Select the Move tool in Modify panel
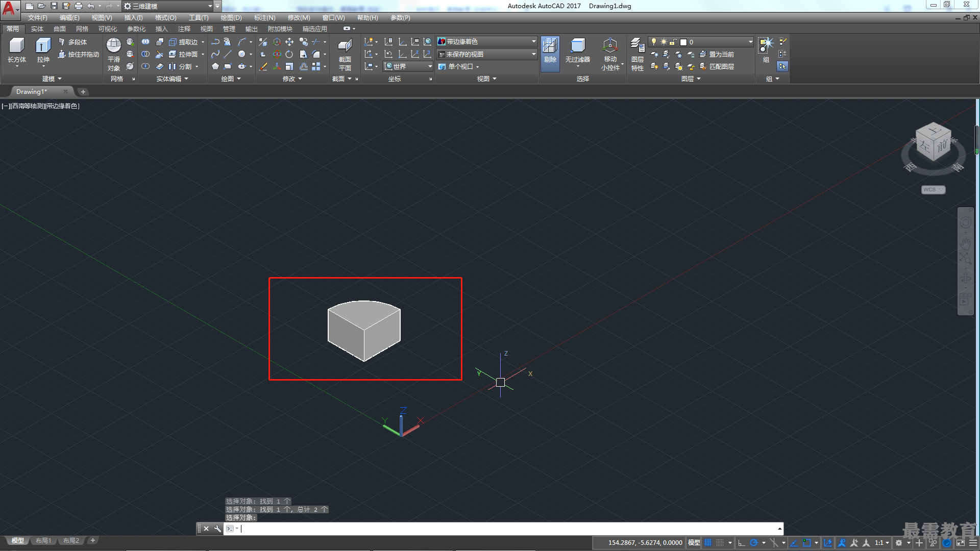 click(x=289, y=42)
